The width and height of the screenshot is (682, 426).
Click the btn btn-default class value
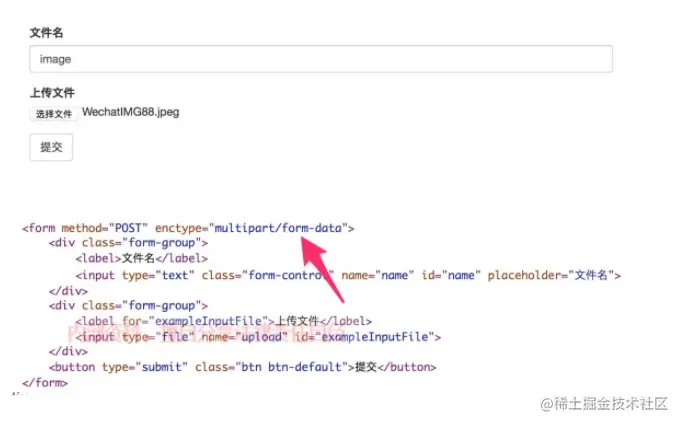pyautogui.click(x=291, y=367)
